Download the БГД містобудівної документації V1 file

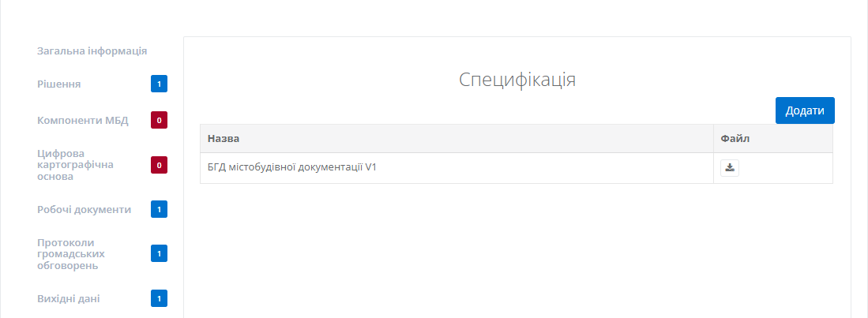click(x=730, y=167)
